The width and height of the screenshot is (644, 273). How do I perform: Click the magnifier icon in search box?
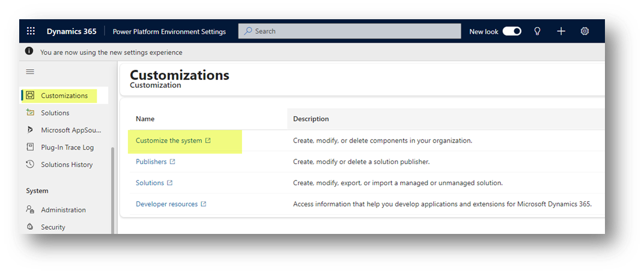click(x=248, y=31)
